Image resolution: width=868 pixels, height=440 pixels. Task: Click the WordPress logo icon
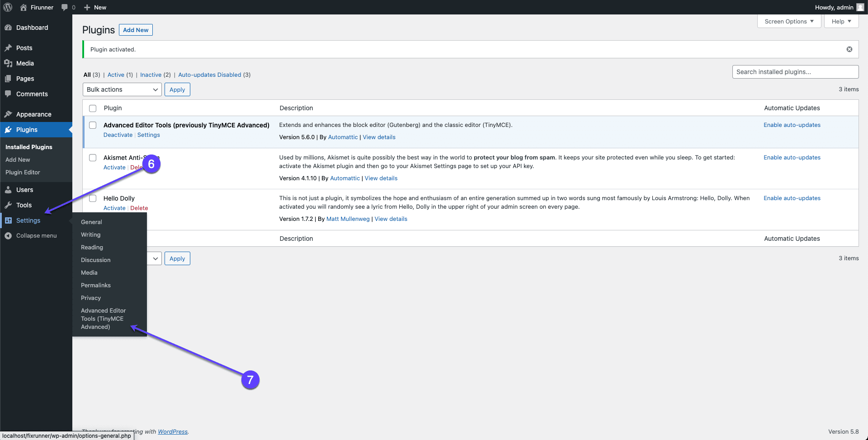(x=8, y=7)
